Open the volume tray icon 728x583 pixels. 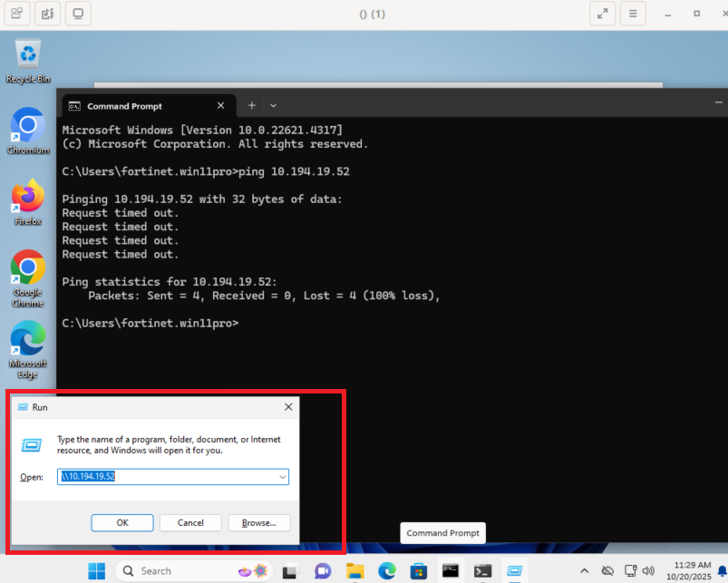pyautogui.click(x=648, y=571)
